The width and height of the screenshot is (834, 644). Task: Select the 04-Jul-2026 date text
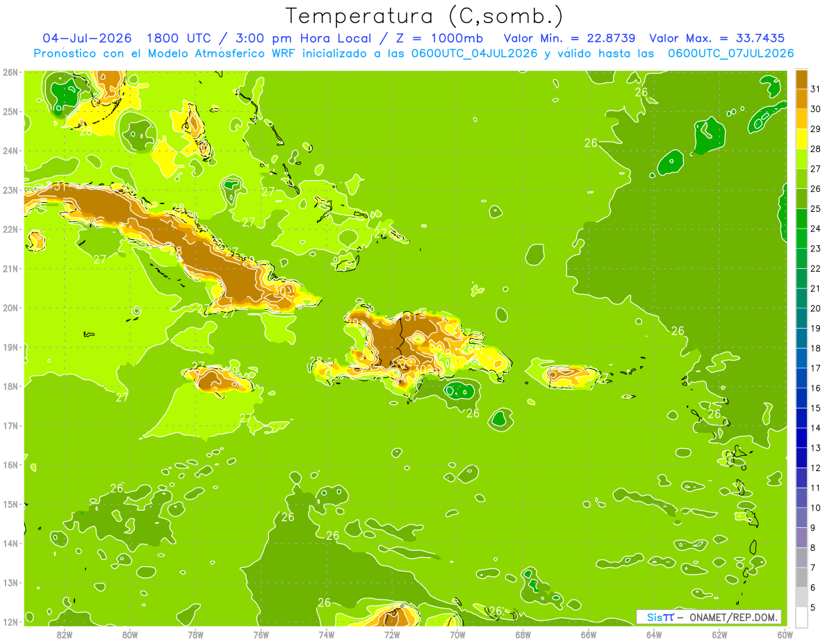coord(88,38)
